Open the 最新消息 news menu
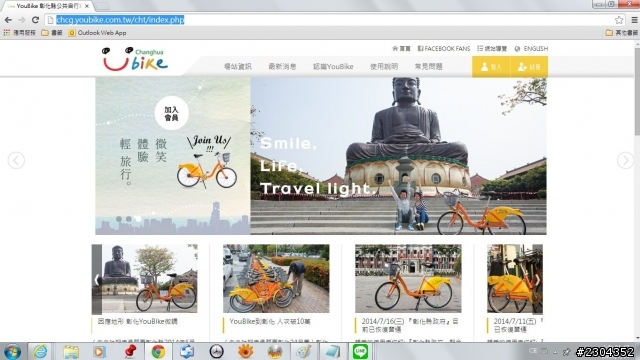This screenshot has height=360, width=640. 282,67
